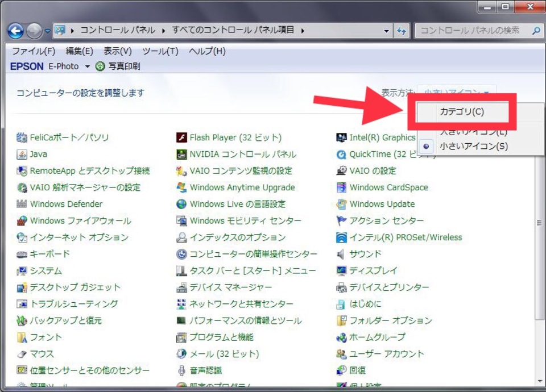Click the Windows Anytime Upgrade icon

pyautogui.click(x=181, y=188)
